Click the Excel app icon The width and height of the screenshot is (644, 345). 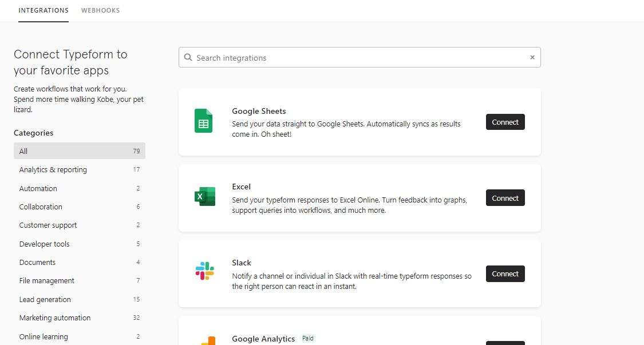pyautogui.click(x=204, y=196)
